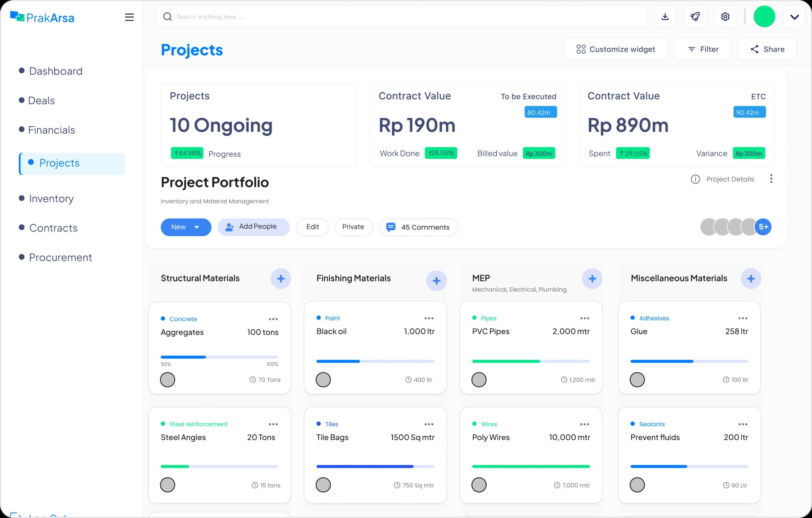This screenshot has height=518, width=812.
Task: Open the three-dot menu on Pipes card
Action: click(x=584, y=318)
